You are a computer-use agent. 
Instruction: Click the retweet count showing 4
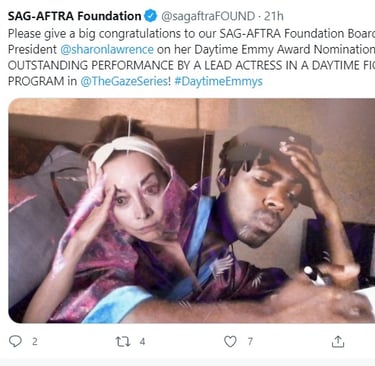click(x=142, y=342)
